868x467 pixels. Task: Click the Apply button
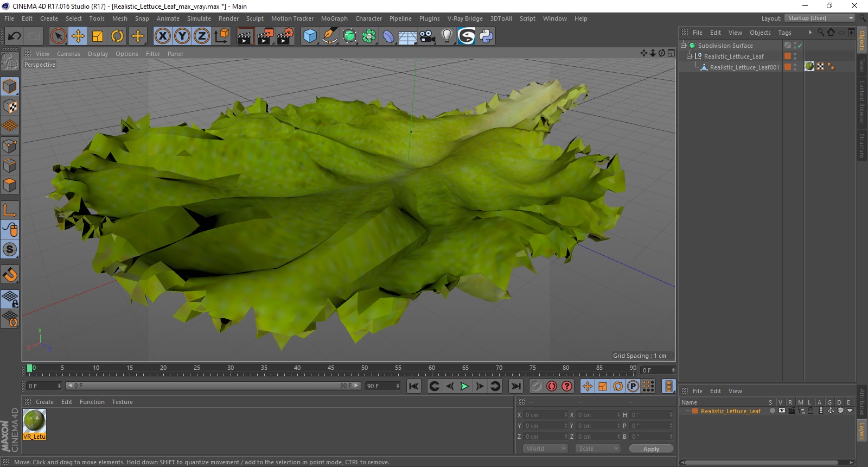[x=651, y=449]
